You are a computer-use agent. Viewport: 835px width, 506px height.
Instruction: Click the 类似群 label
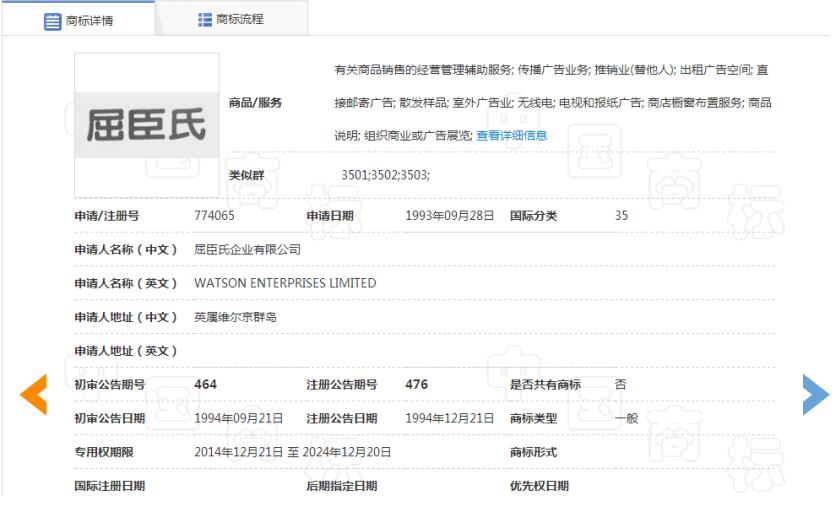pyautogui.click(x=247, y=175)
